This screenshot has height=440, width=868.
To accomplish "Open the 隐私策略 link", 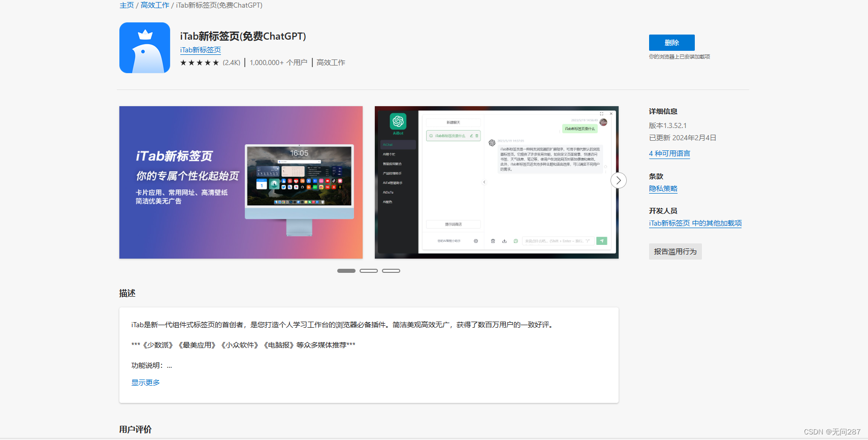I will [663, 188].
